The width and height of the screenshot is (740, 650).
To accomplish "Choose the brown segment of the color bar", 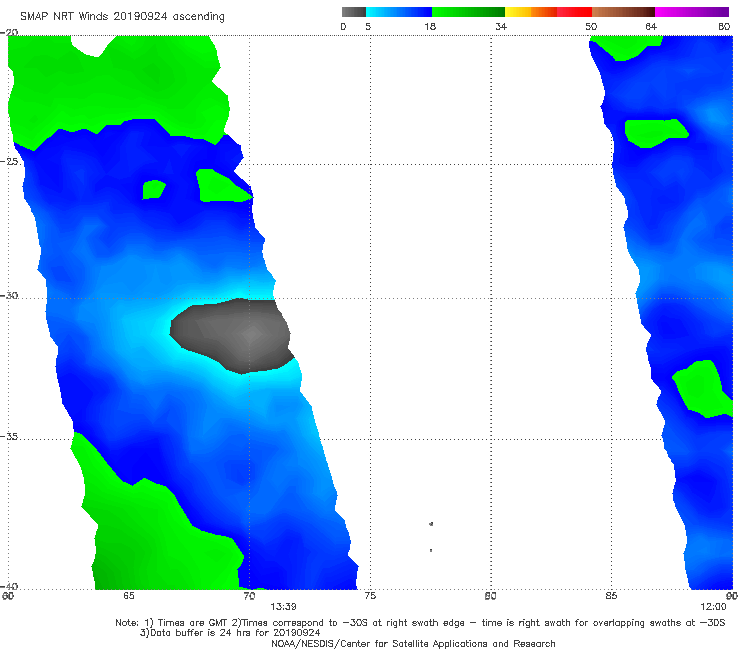I will point(623,12).
